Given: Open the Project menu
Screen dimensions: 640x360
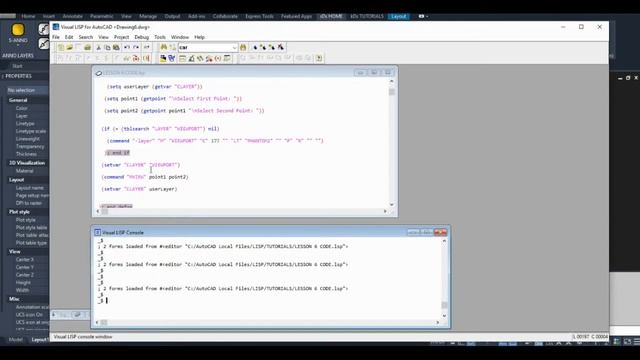Looking at the screenshot, I should click(121, 37).
